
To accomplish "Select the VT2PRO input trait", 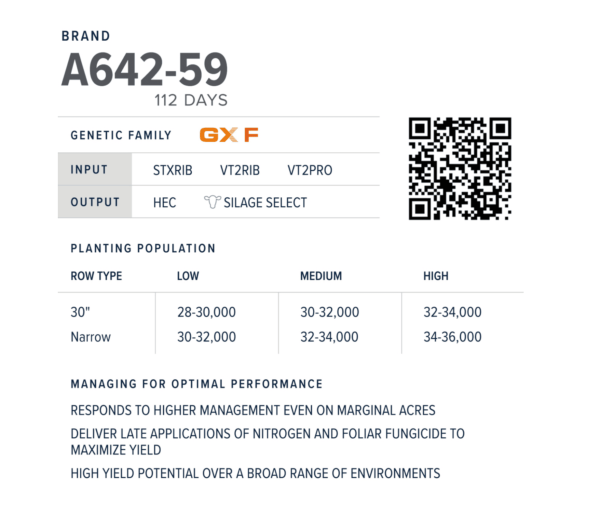I will pos(309,170).
